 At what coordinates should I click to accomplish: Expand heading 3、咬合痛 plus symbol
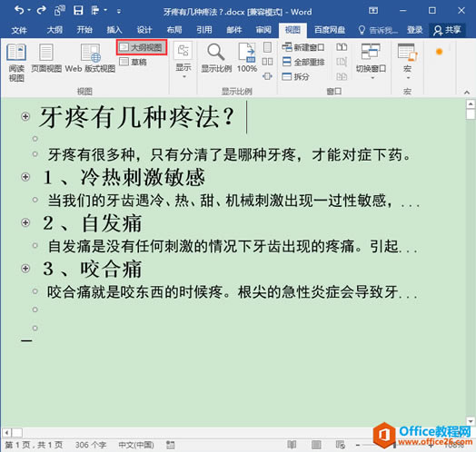click(25, 269)
